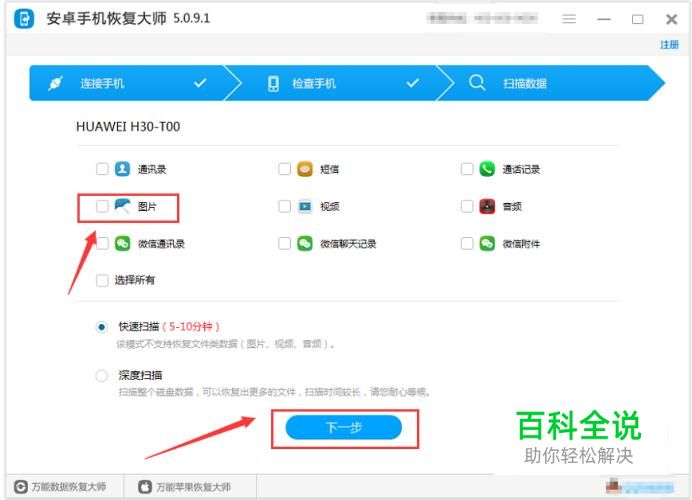Click the 通讯录 contacts icon
The height and width of the screenshot is (500, 692).
click(x=122, y=169)
